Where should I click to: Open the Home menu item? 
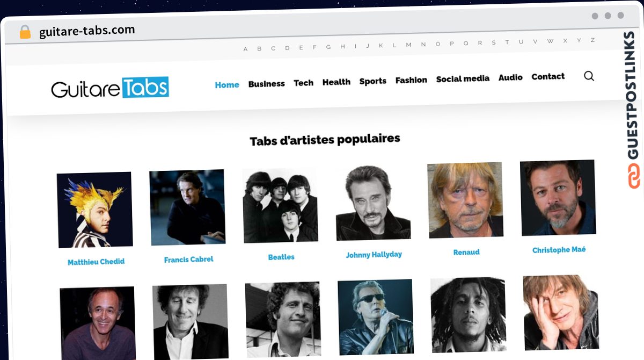(227, 85)
